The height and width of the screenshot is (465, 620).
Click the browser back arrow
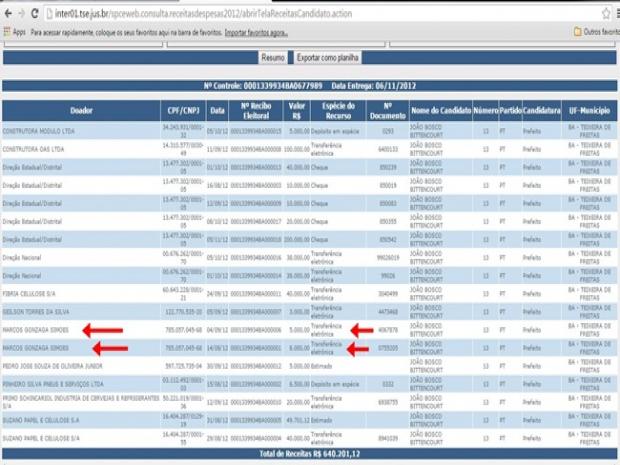coord(7,14)
